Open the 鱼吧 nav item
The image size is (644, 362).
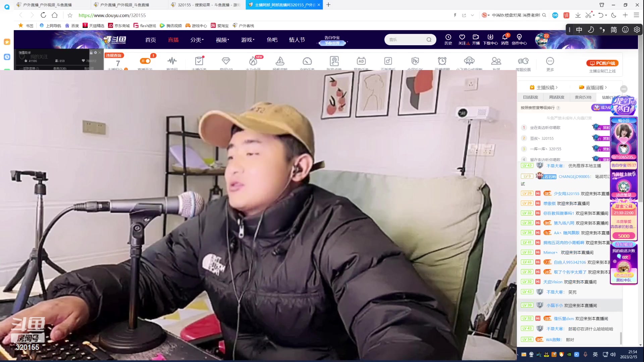point(272,40)
